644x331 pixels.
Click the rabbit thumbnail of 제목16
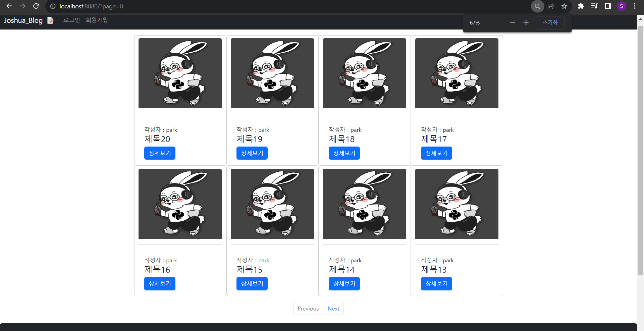(x=180, y=204)
